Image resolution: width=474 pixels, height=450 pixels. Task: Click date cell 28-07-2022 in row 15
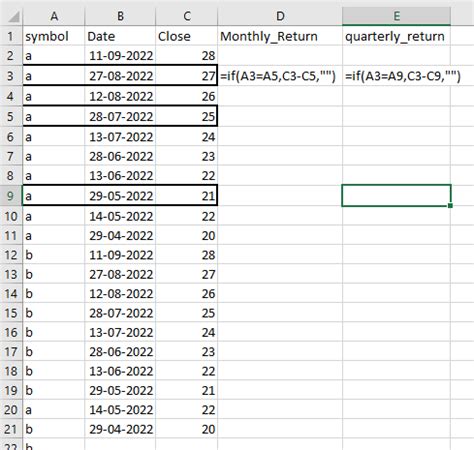[120, 313]
